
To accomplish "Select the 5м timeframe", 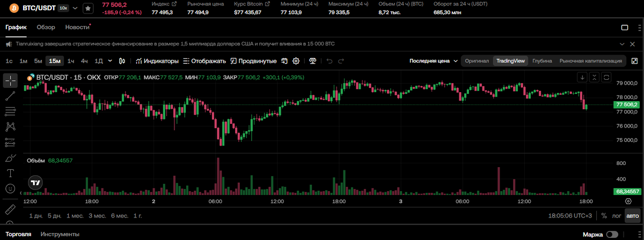I will 38,61.
